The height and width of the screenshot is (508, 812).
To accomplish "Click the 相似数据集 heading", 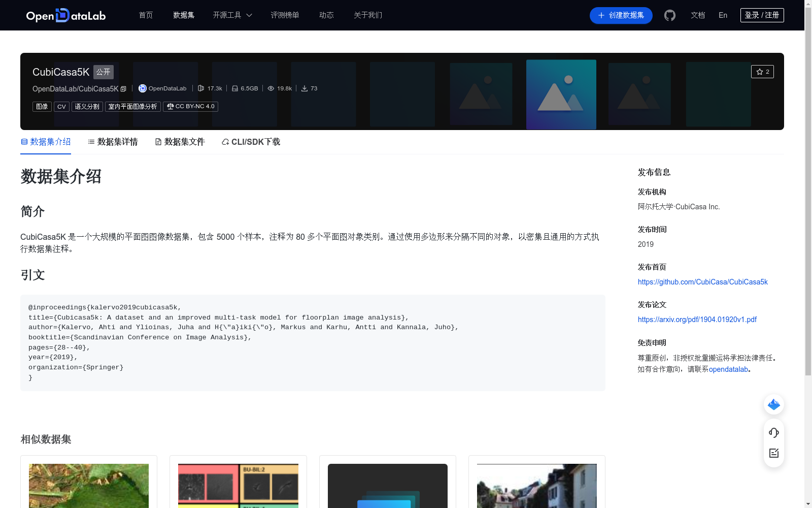I will [x=46, y=439].
